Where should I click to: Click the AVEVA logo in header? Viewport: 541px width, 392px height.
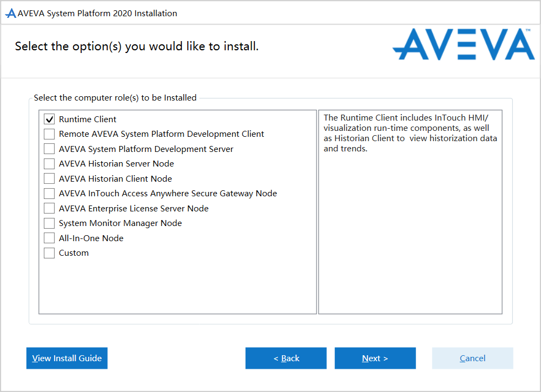[x=463, y=45]
